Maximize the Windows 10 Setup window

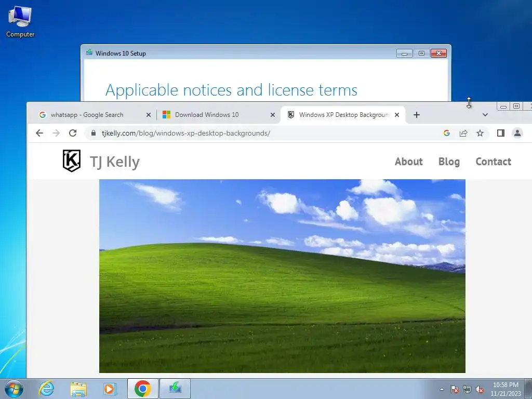click(421, 54)
